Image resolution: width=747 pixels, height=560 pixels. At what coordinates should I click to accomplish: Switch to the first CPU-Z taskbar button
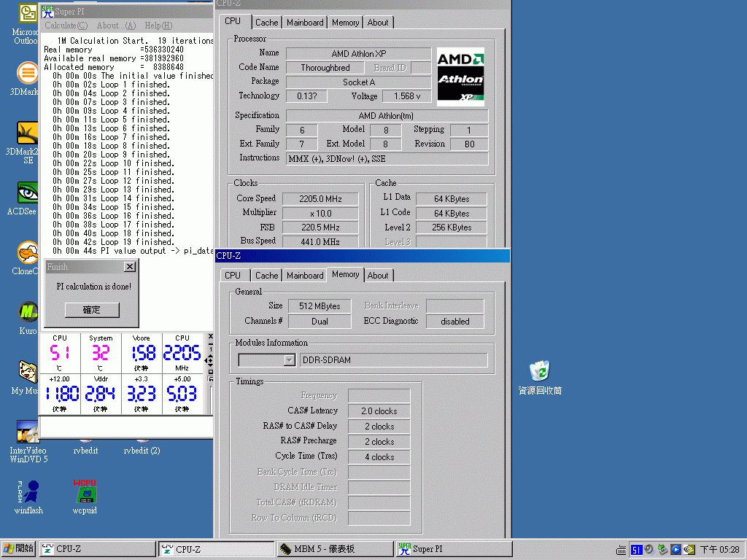point(98,549)
